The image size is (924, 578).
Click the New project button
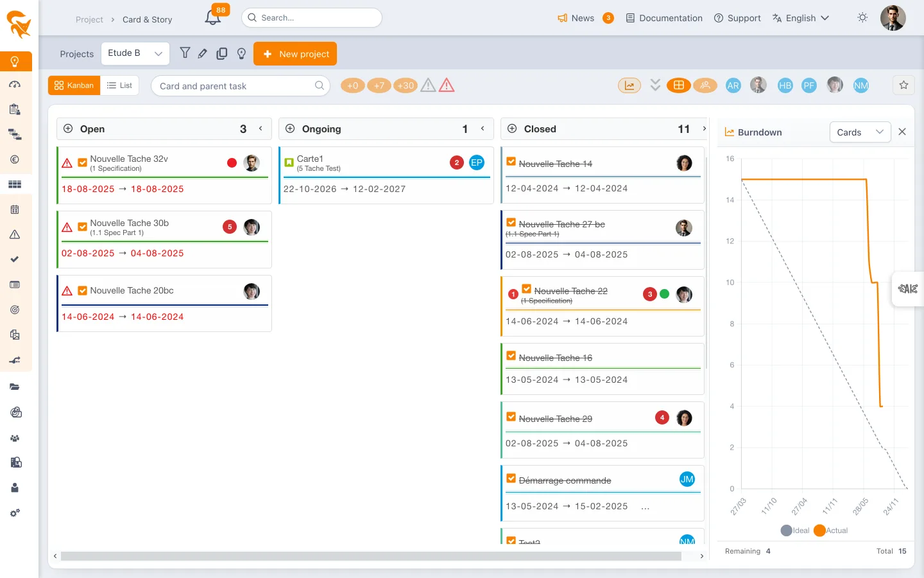click(295, 54)
